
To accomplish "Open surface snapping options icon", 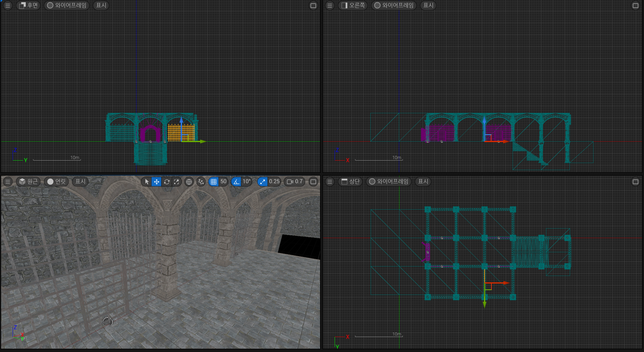I will click(x=201, y=182).
